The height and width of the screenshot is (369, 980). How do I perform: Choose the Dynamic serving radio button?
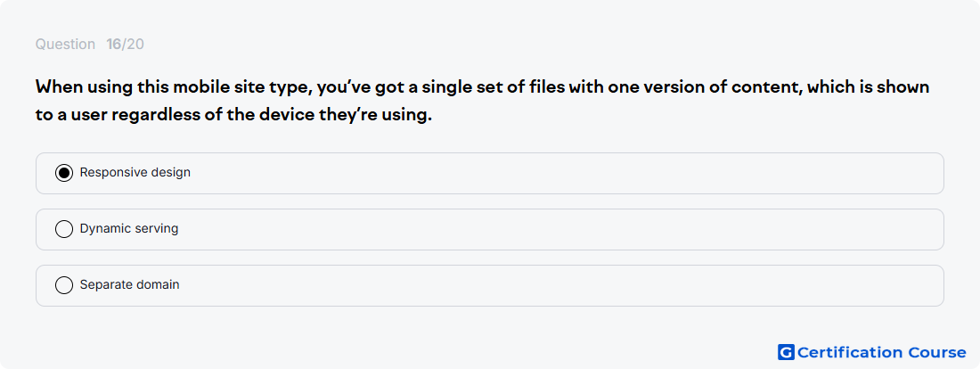click(x=64, y=229)
